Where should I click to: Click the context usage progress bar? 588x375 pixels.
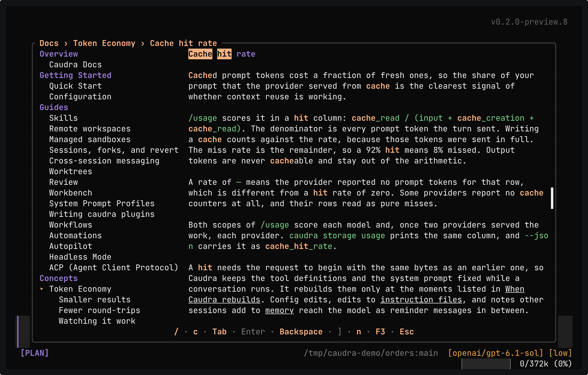[x=486, y=364]
